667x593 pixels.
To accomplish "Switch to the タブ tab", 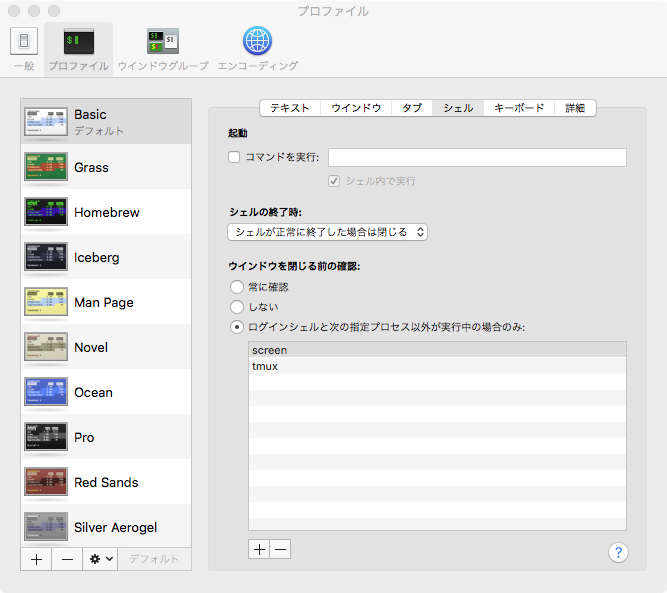I will [412, 108].
